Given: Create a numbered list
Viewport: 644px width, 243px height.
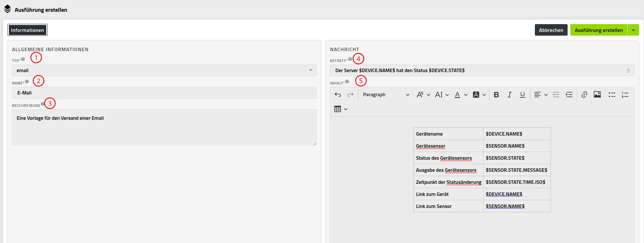Looking at the screenshot, I should pos(625,95).
